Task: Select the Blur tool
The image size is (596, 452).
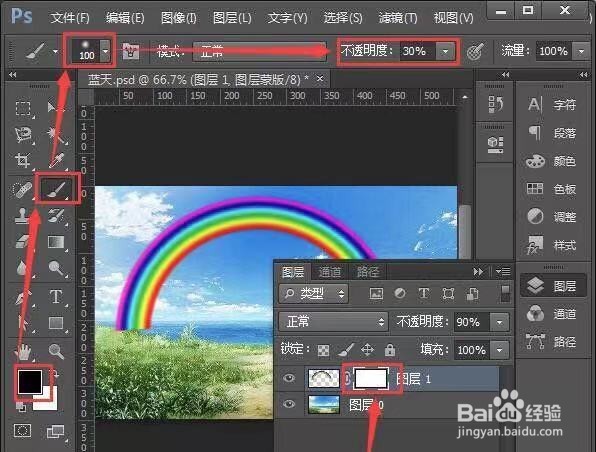Action: 22,268
